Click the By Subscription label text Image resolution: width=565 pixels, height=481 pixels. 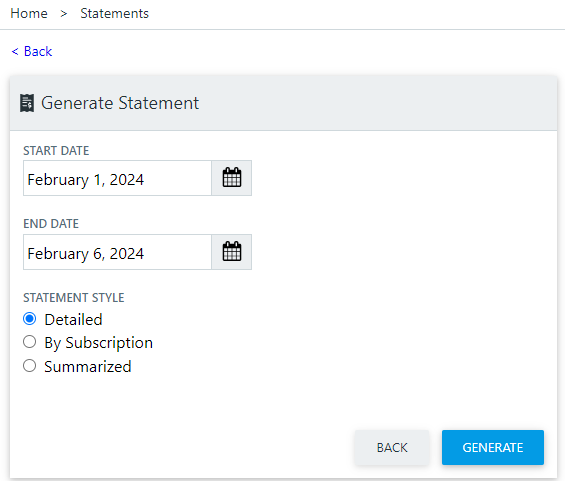click(x=98, y=343)
